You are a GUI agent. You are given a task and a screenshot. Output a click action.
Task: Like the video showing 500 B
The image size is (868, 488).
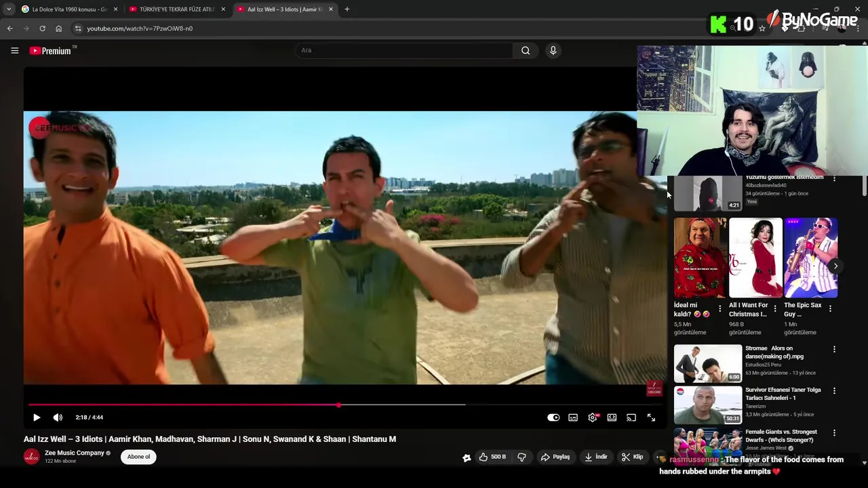pyautogui.click(x=493, y=457)
